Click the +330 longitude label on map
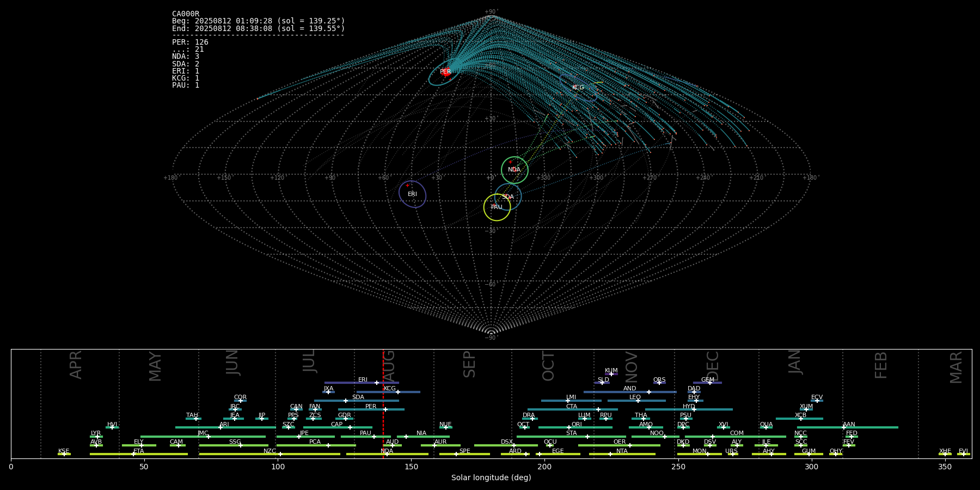980x490 pixels. 543,178
